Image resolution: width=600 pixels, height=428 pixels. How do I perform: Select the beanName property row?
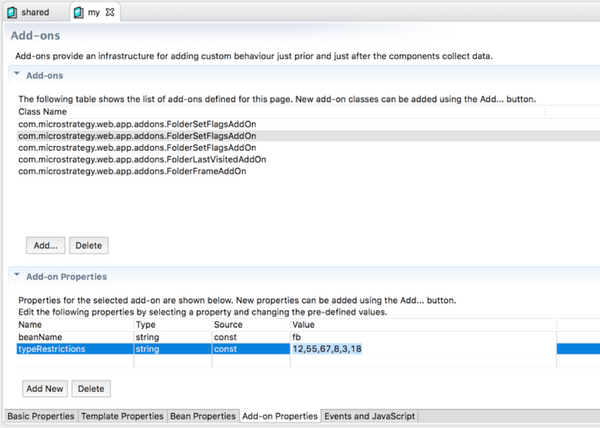click(x=308, y=337)
